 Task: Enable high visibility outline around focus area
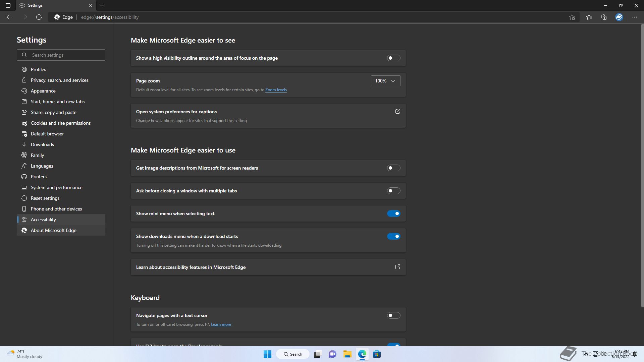coord(394,58)
